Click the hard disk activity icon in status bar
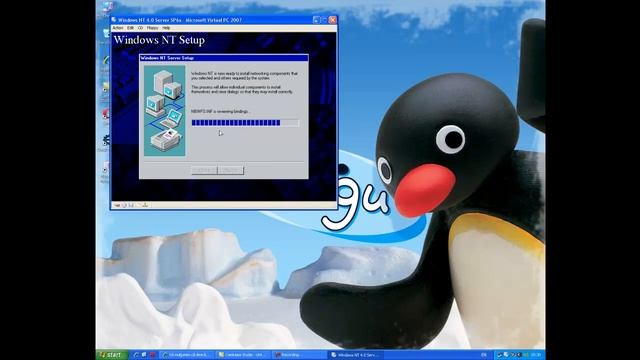This screenshot has height=360, width=640. click(x=116, y=205)
